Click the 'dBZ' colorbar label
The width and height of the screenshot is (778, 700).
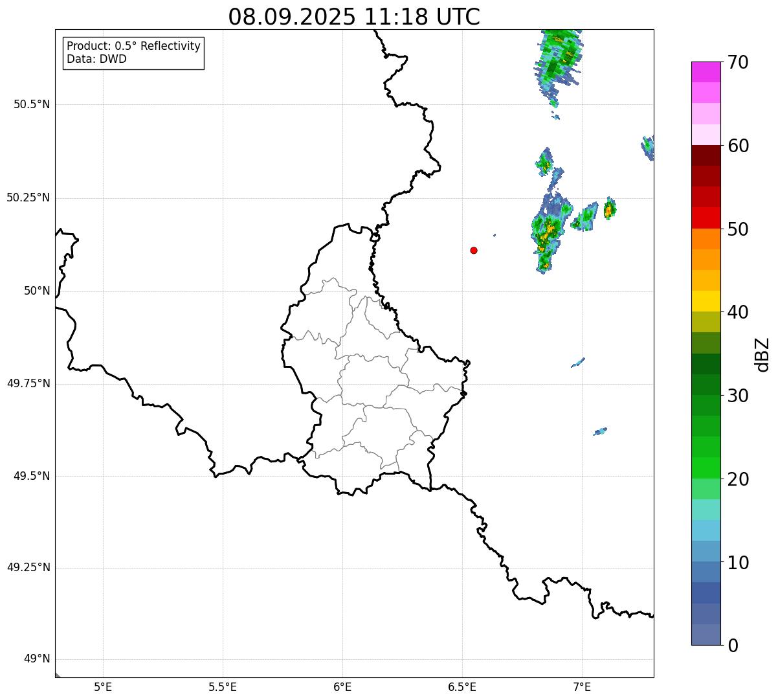click(762, 354)
